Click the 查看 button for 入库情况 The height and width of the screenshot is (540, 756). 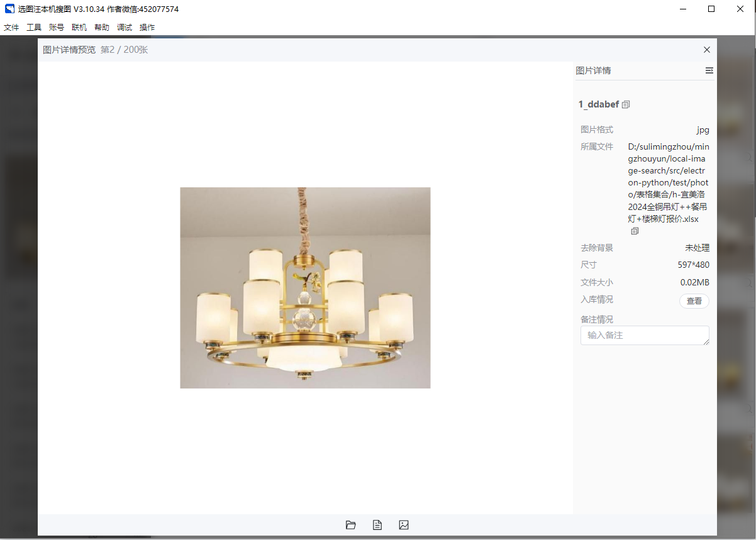point(694,301)
